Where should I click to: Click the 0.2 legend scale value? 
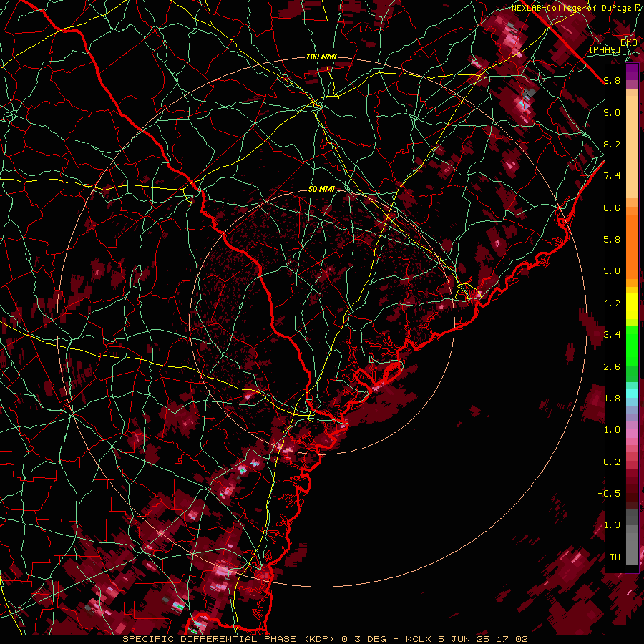coord(612,462)
